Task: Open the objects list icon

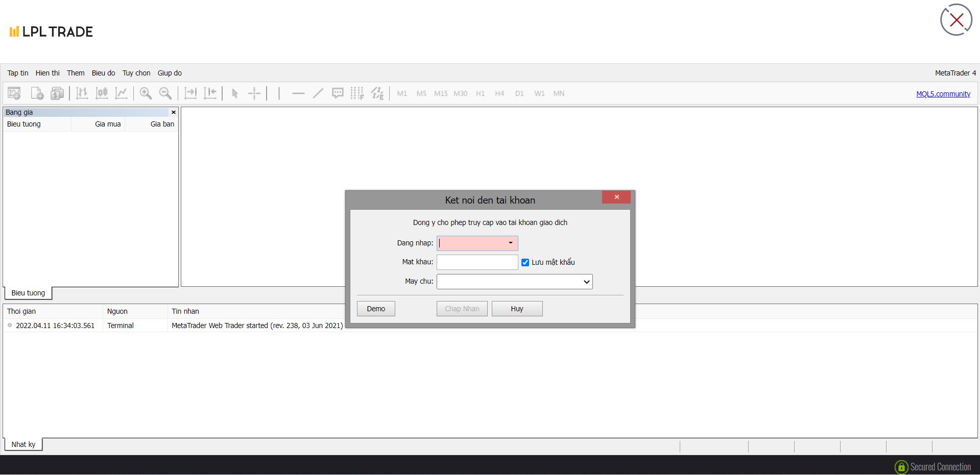Action: pos(377,93)
